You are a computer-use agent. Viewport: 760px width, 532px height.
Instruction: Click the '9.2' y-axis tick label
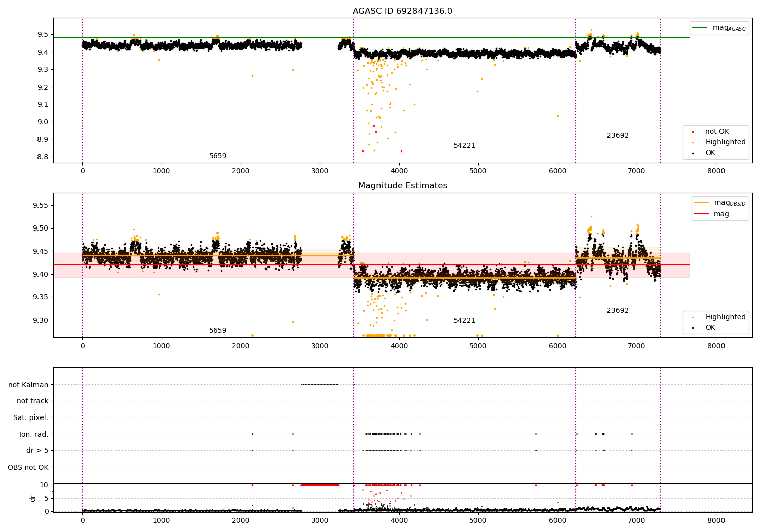(43, 87)
